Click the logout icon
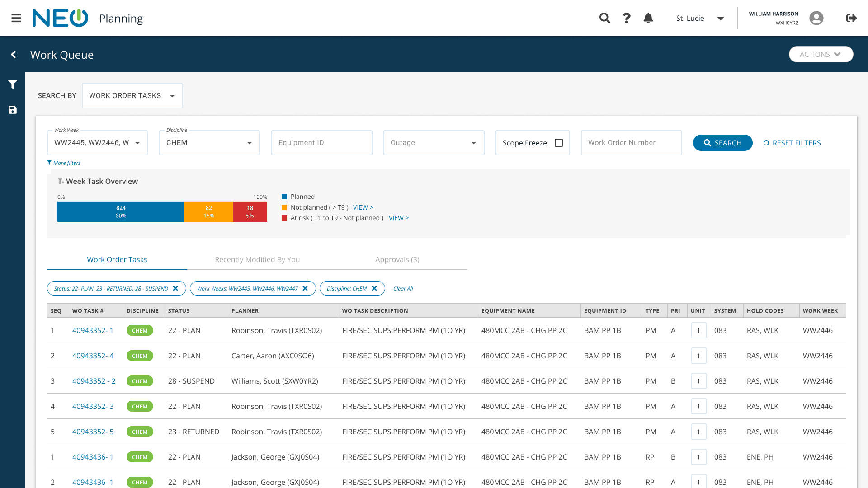The width and height of the screenshot is (868, 488). 852,18
